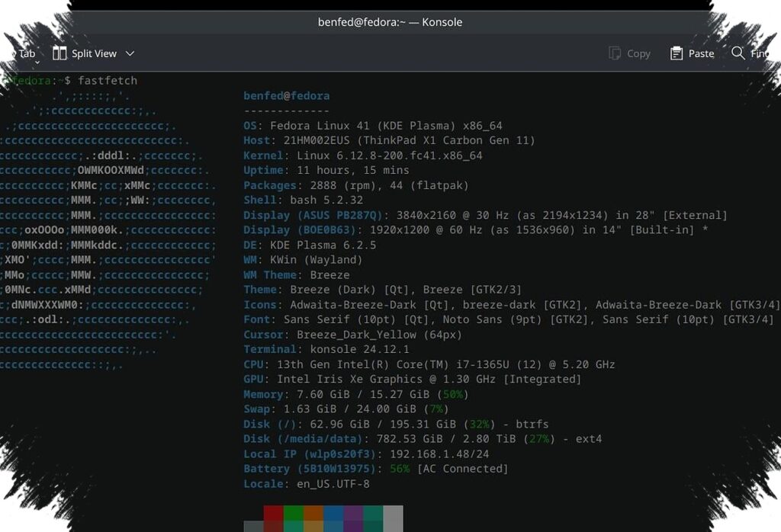
Task: Click the Copy button in toolbar
Action: (x=629, y=53)
